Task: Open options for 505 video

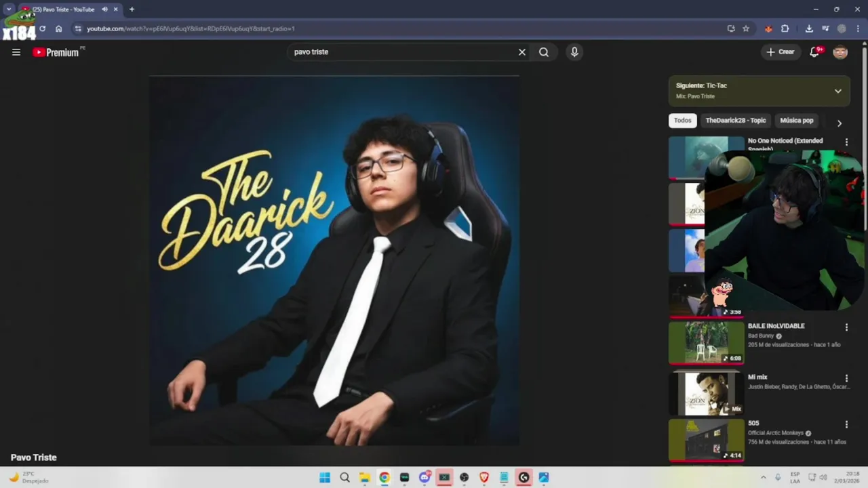Action: [846, 424]
